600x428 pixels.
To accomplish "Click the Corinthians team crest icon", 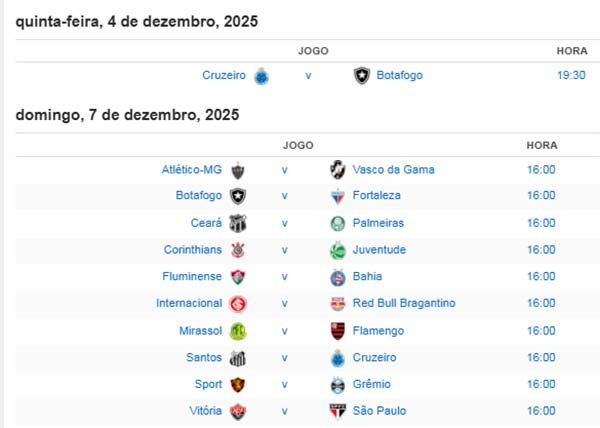I will tap(238, 250).
